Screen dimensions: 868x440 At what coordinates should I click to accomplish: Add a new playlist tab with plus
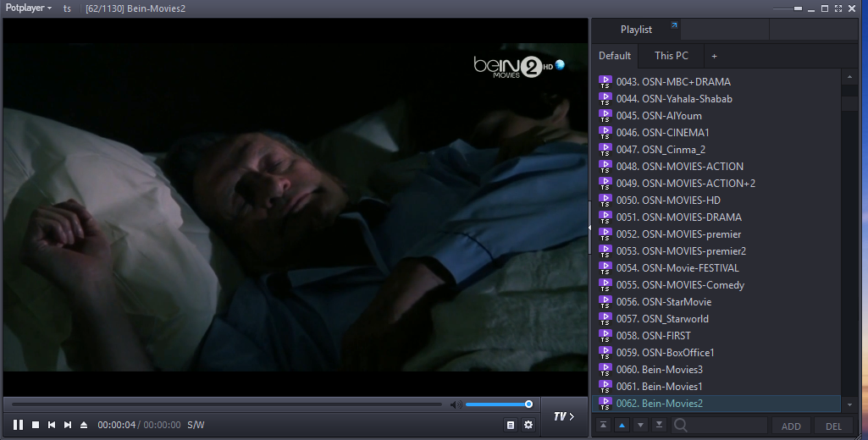(714, 56)
